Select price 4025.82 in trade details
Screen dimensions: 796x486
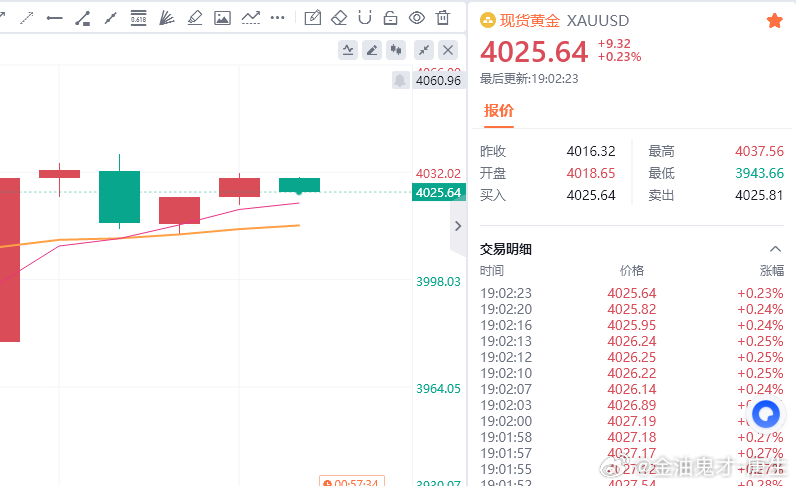click(x=632, y=309)
